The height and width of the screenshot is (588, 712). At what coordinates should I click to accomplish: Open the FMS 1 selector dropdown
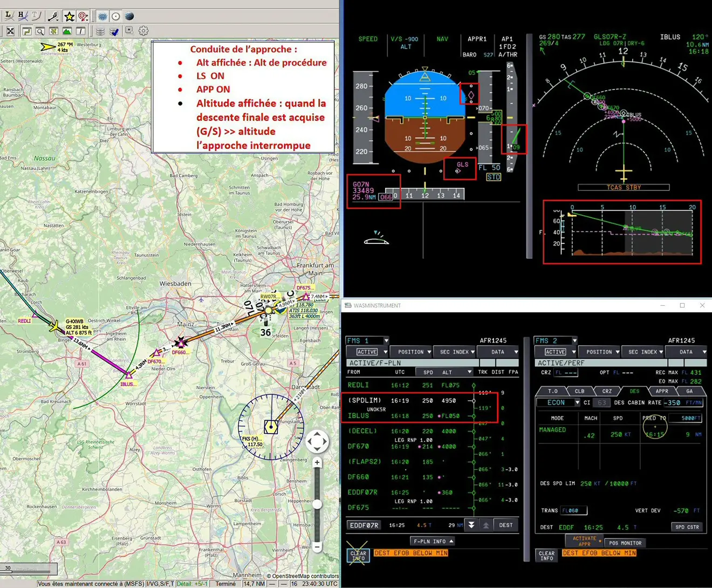point(367,340)
